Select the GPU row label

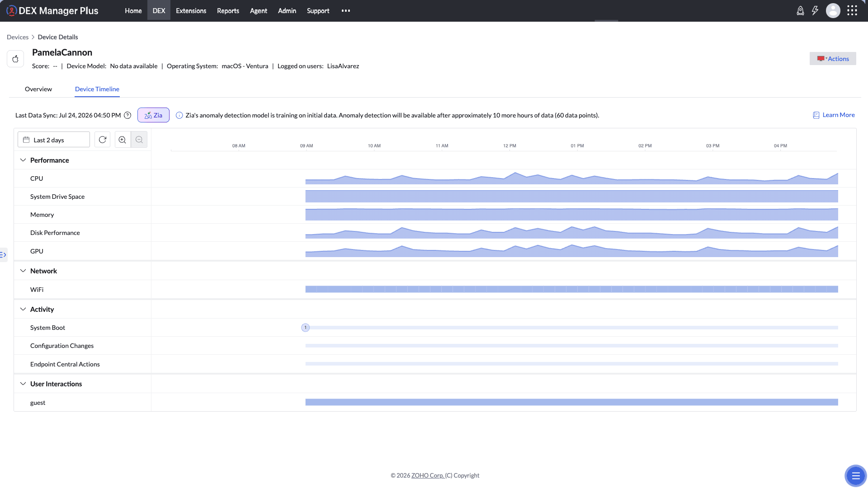coord(37,251)
